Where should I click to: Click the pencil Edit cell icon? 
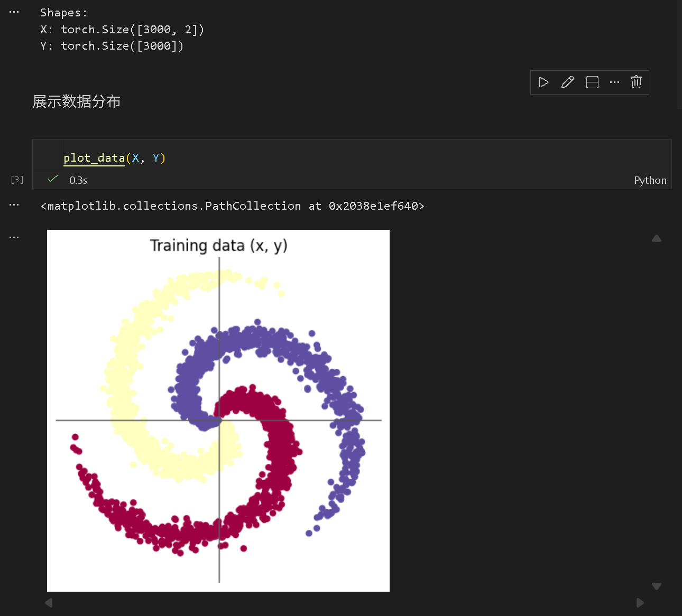point(567,82)
